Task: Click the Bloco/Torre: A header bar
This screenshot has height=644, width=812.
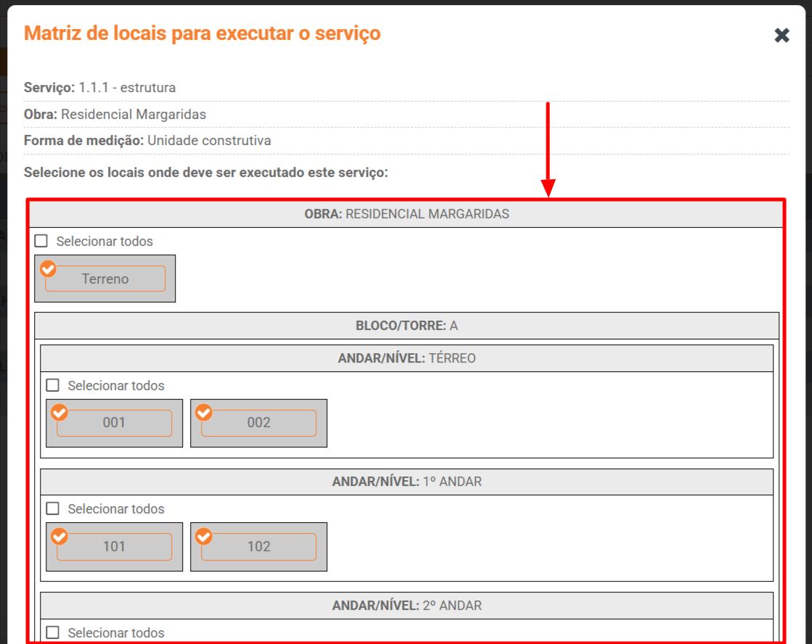Action: point(406,326)
